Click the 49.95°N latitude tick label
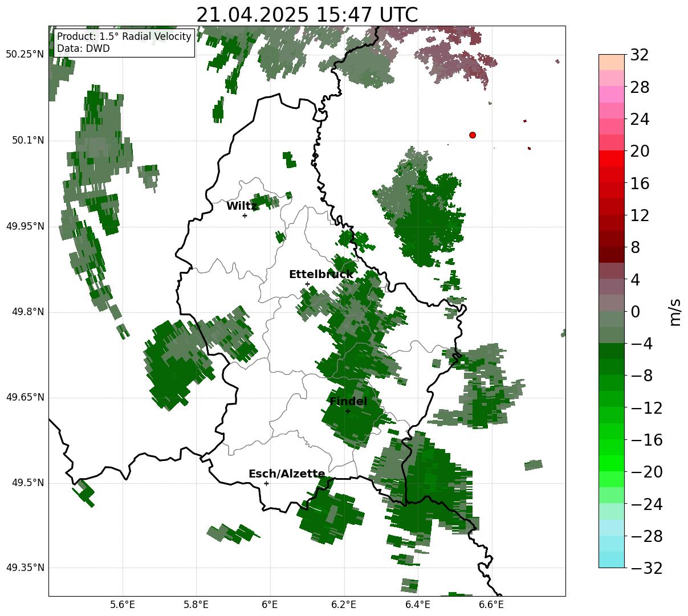The image size is (688, 616). click(x=25, y=226)
